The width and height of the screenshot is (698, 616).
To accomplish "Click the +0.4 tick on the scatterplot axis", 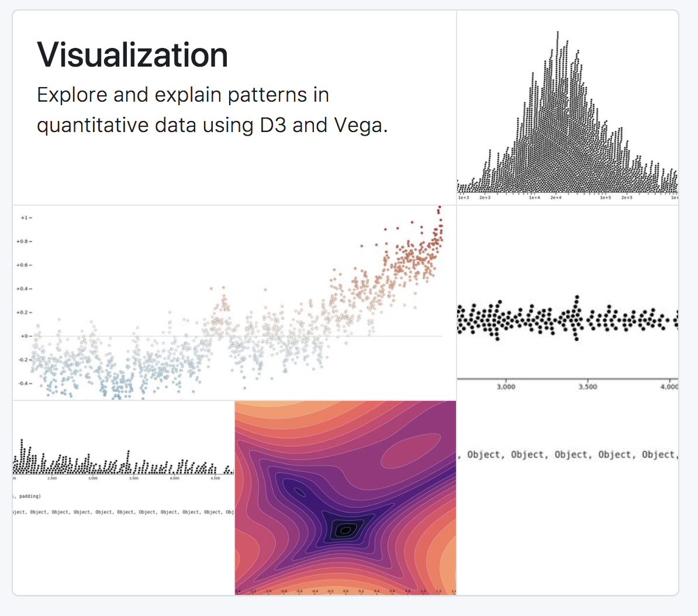I will coord(23,289).
